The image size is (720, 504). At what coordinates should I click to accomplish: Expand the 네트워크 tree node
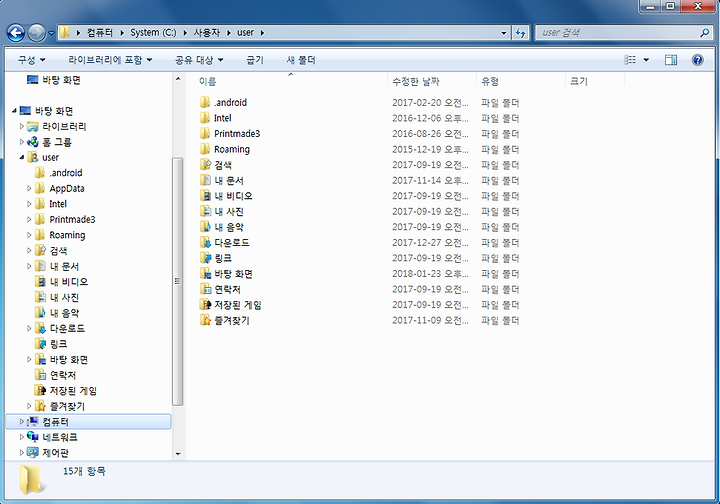pos(22,437)
